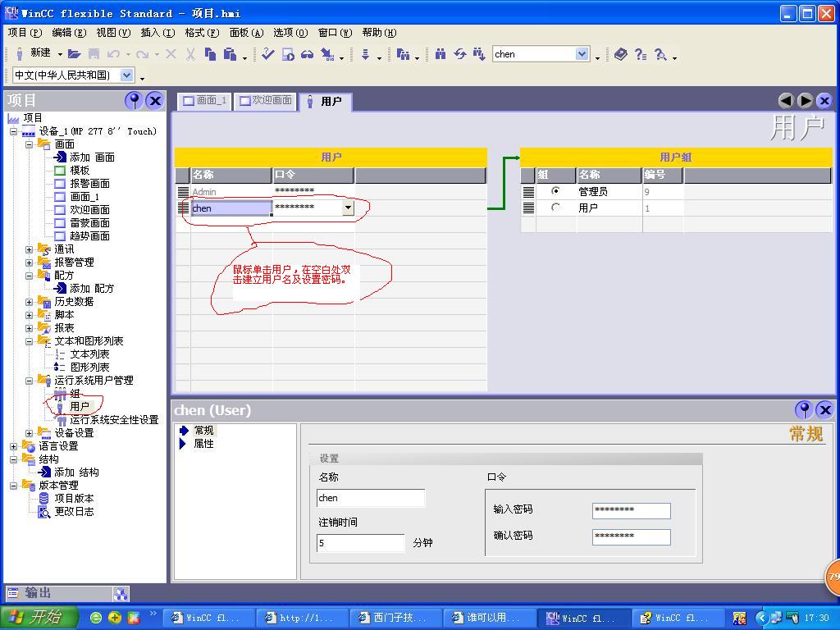Open the 项目(P) menu

coord(25,33)
